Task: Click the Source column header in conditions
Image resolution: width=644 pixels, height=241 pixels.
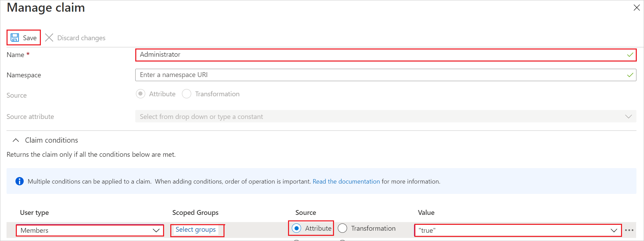Action: pos(306,212)
